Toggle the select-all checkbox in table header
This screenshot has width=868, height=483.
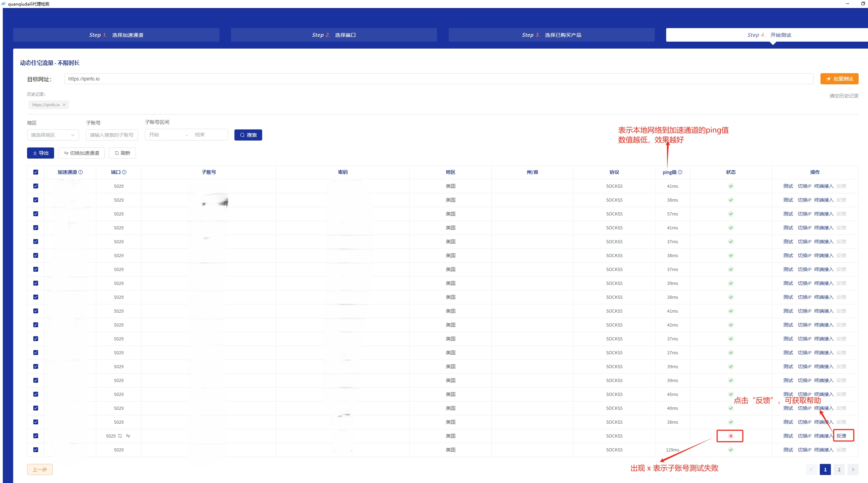36,172
